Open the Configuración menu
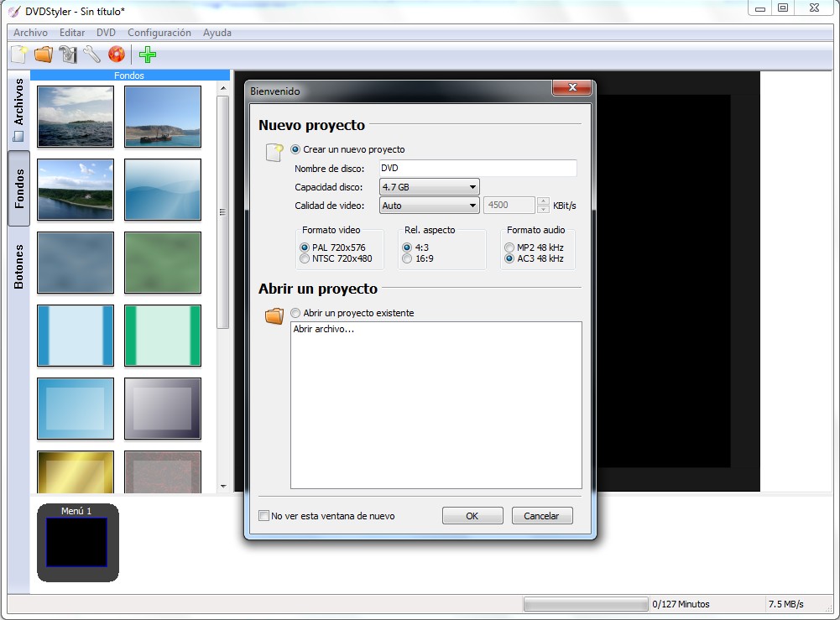 point(159,33)
